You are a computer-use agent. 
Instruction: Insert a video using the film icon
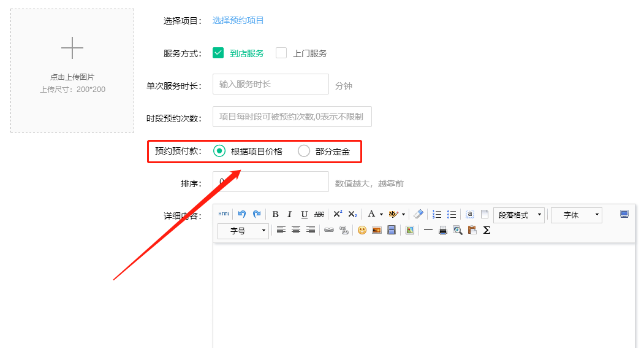tap(390, 230)
